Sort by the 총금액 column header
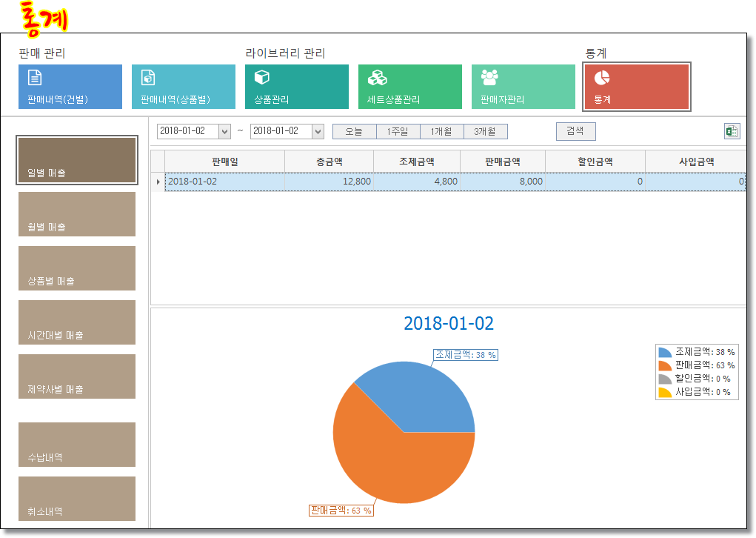 click(x=328, y=161)
